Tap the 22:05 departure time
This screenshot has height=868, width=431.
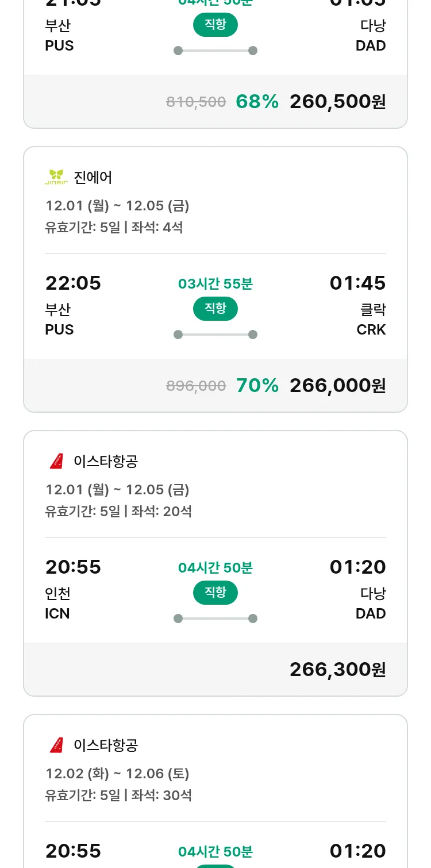click(x=73, y=283)
